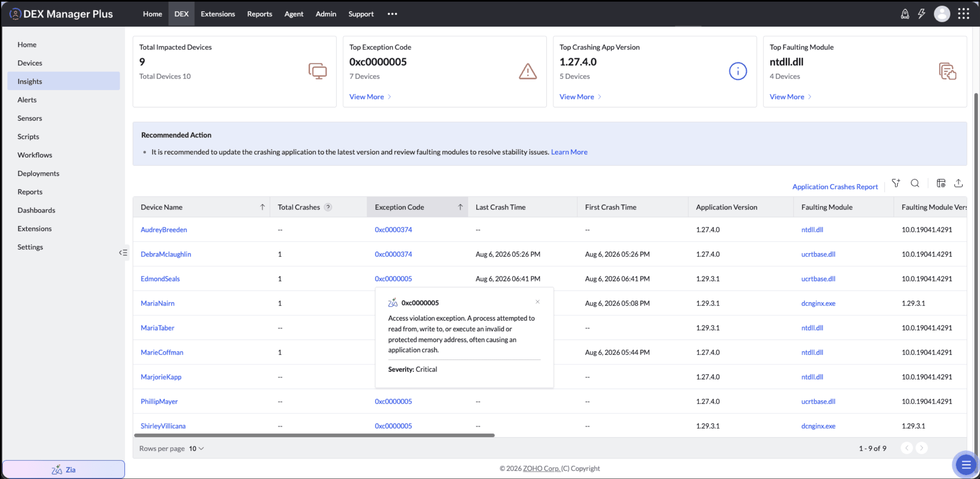Open ucrtbase.dll in PhillipMayer row
This screenshot has width=980, height=479.
coord(818,402)
